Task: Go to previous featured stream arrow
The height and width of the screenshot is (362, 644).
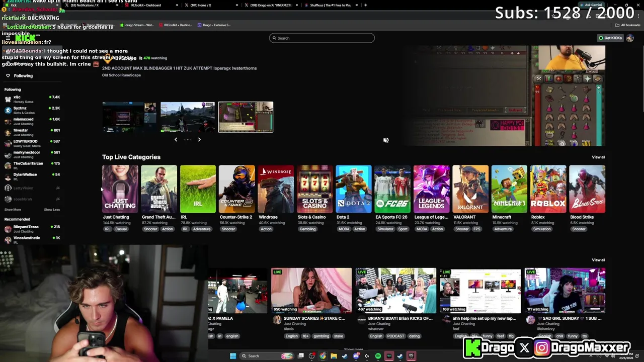Action: [x=176, y=139]
